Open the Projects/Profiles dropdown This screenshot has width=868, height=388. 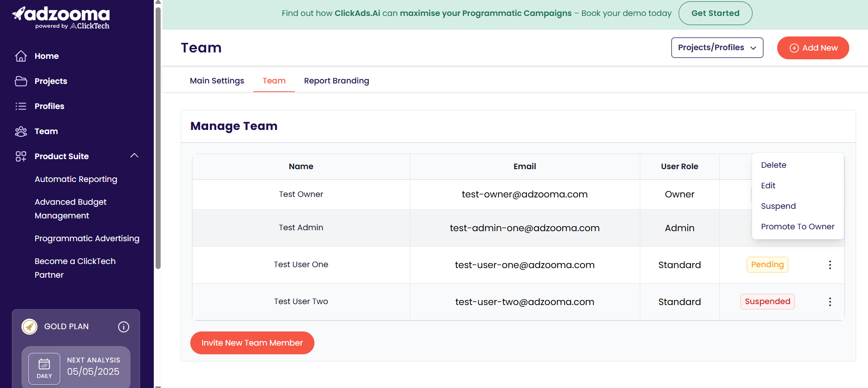pos(717,48)
